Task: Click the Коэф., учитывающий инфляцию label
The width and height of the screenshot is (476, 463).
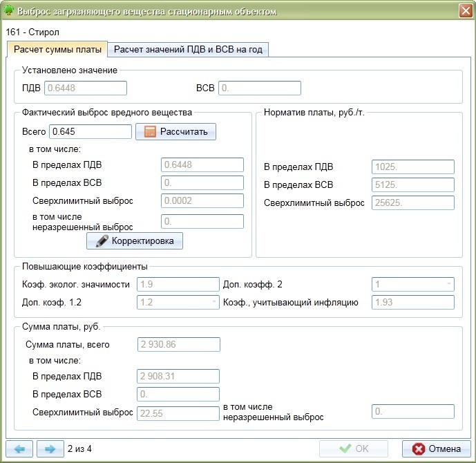Action: pos(291,303)
